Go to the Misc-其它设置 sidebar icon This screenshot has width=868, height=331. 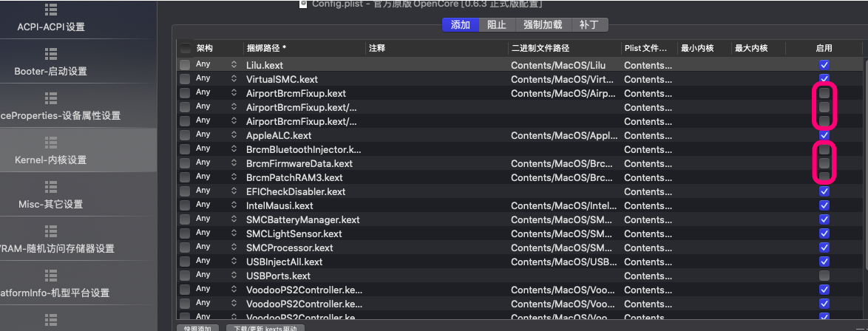point(51,187)
